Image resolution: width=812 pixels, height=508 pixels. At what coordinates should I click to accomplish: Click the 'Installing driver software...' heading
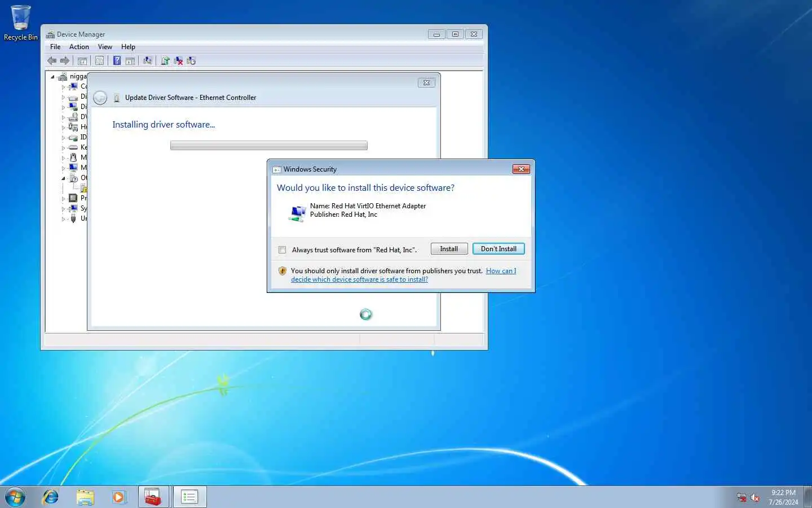pyautogui.click(x=164, y=125)
